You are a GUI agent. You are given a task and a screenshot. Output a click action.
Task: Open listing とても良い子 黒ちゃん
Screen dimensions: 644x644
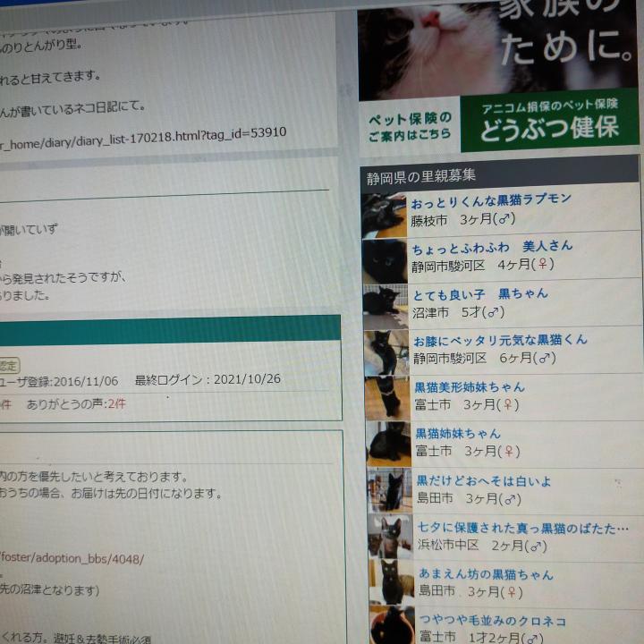(x=480, y=294)
